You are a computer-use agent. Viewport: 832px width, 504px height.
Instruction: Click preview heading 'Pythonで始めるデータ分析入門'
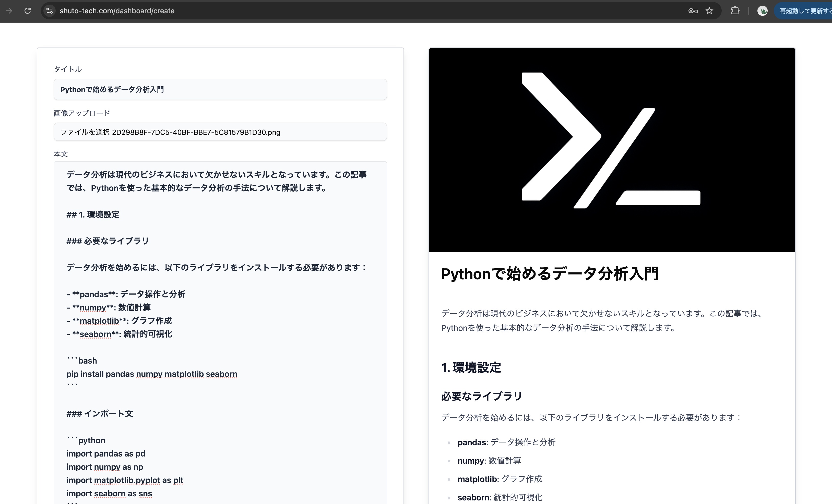550,273
